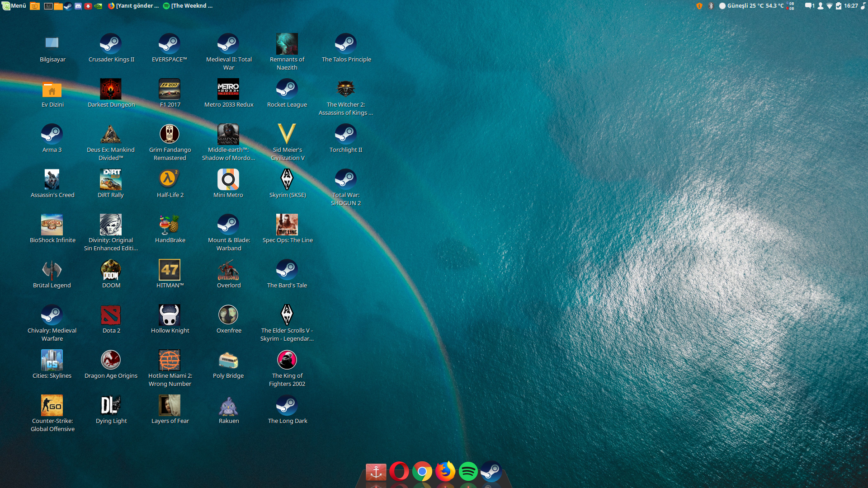Open the Menü button in the panel
The image size is (868, 488).
(x=14, y=6)
